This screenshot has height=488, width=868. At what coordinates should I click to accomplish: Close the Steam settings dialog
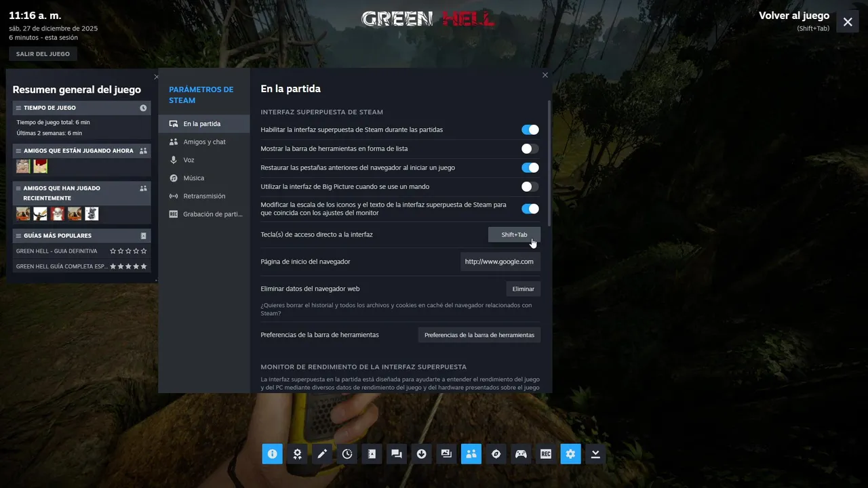[x=545, y=75]
